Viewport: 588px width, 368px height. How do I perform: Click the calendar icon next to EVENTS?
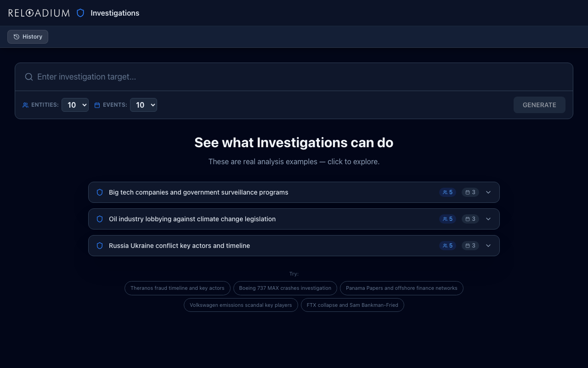click(x=96, y=105)
